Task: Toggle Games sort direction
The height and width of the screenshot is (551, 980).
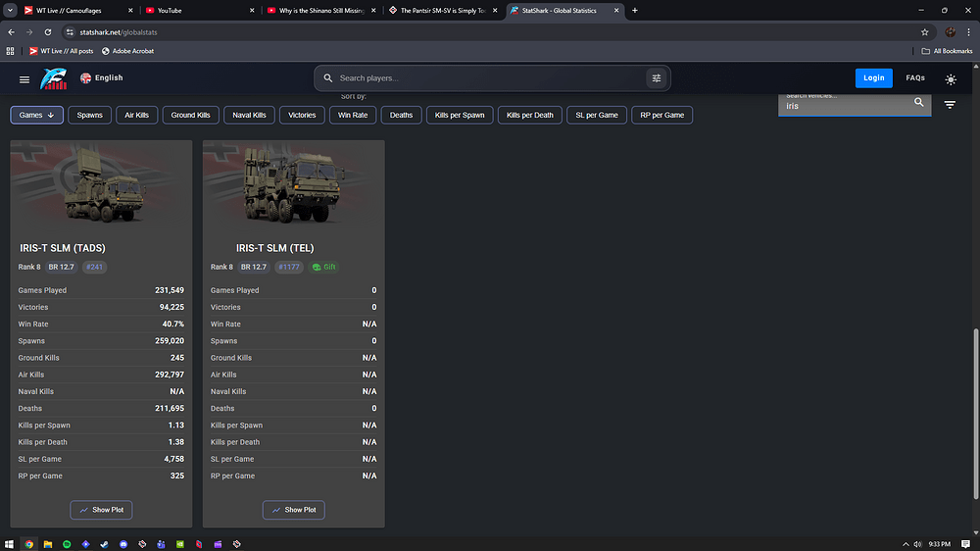Action: click(37, 115)
